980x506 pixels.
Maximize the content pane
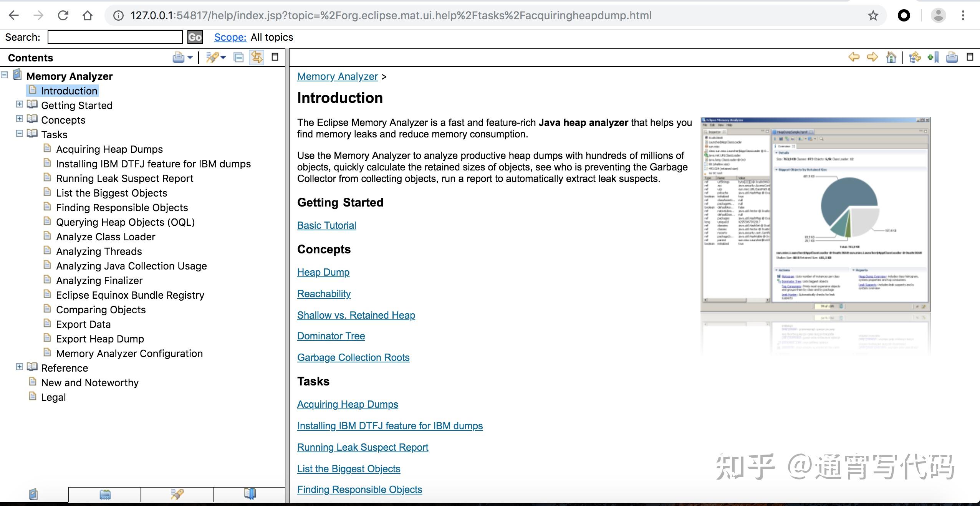(x=970, y=57)
